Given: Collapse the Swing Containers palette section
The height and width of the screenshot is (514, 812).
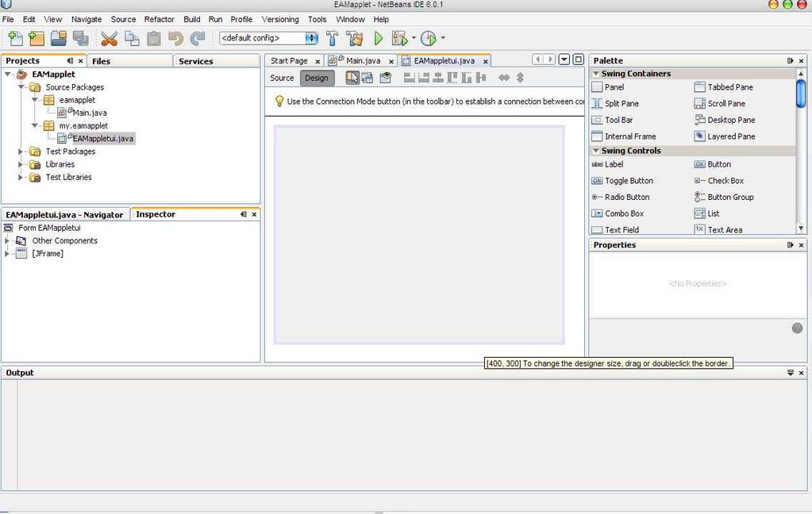Looking at the screenshot, I should tap(595, 74).
